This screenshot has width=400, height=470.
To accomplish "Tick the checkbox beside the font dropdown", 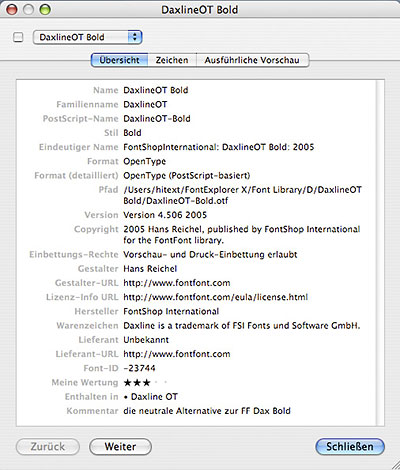I will [x=18, y=37].
